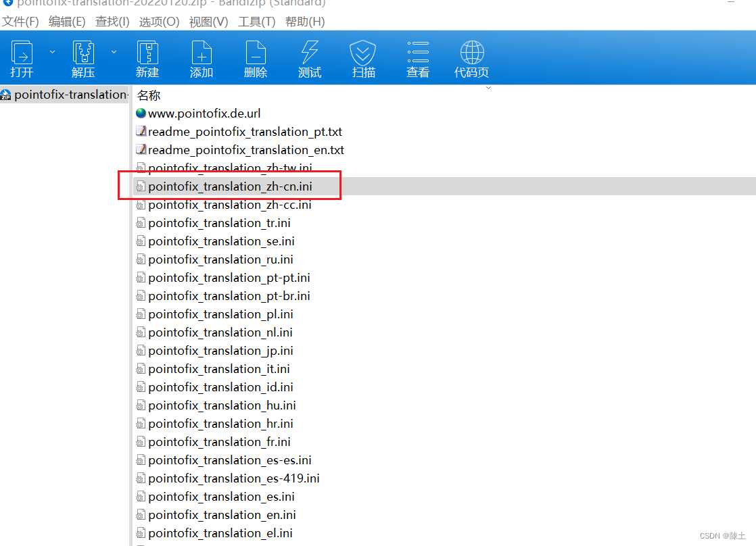
Task: Select pointofix_translation_se.ini
Action: pos(221,241)
